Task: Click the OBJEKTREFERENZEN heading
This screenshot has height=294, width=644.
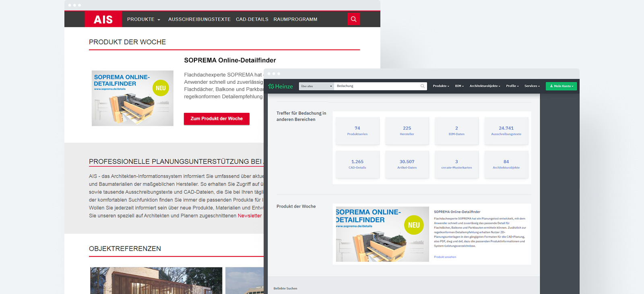Action: point(125,249)
